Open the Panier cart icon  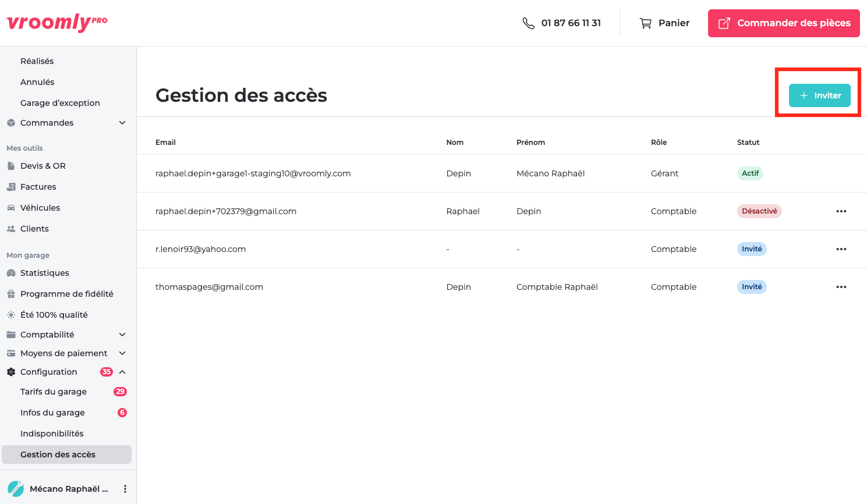pyautogui.click(x=645, y=23)
